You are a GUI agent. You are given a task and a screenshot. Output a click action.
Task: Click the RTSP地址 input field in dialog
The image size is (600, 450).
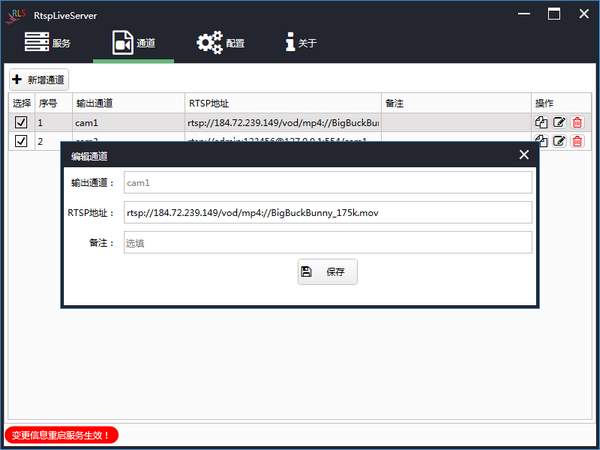tap(328, 212)
